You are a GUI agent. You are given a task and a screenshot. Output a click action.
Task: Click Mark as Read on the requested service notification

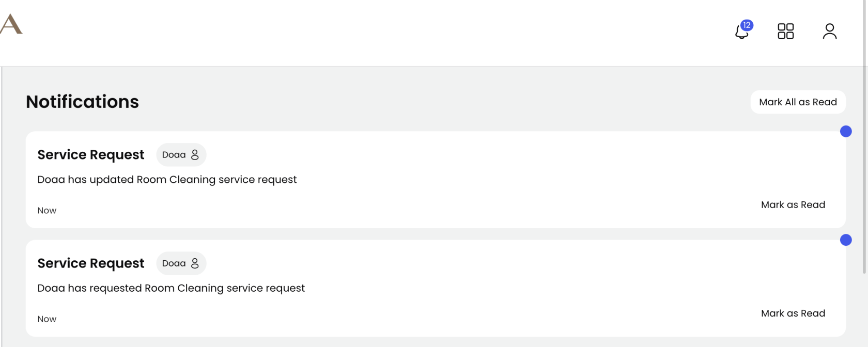[793, 313]
